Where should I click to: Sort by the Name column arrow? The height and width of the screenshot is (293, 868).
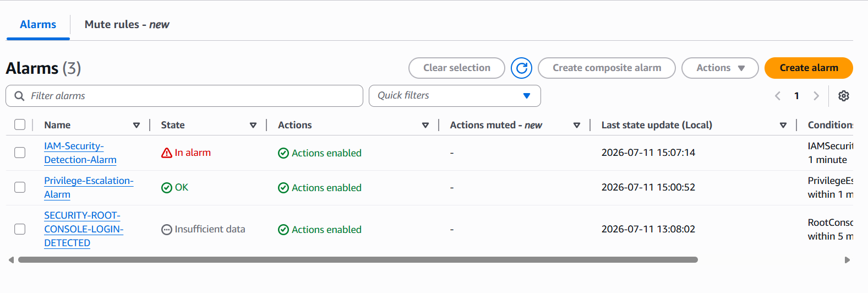click(137, 125)
